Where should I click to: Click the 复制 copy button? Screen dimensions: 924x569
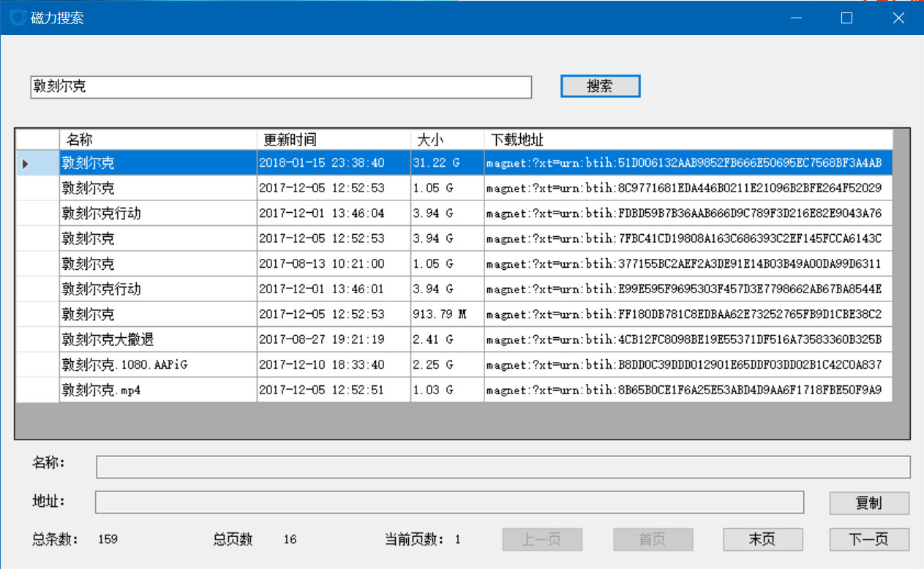pyautogui.click(x=868, y=503)
